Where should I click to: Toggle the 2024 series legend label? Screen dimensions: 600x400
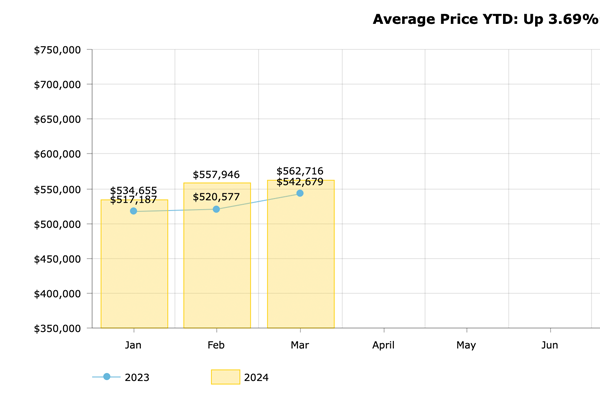coord(256,377)
